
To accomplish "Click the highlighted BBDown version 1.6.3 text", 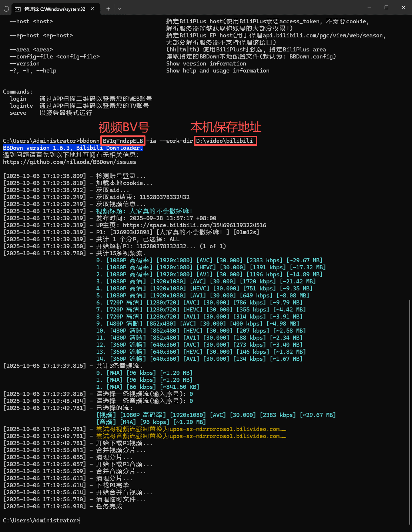I will [x=72, y=148].
